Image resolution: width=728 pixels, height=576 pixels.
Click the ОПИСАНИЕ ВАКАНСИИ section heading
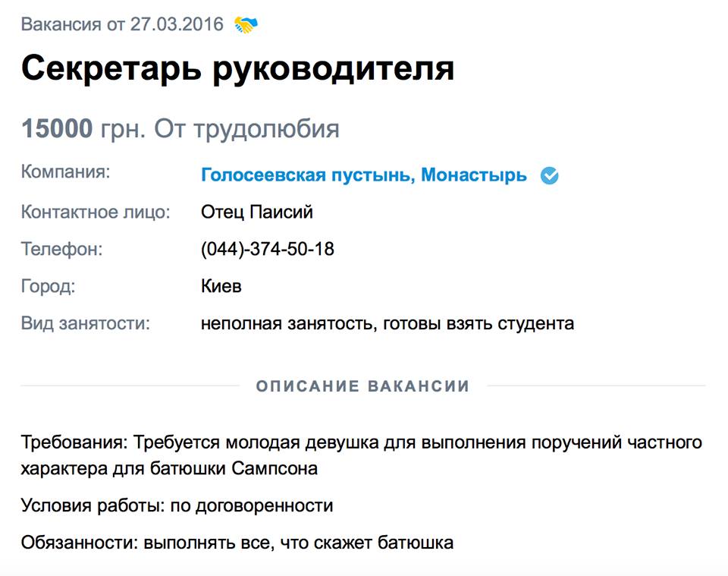[x=362, y=386]
